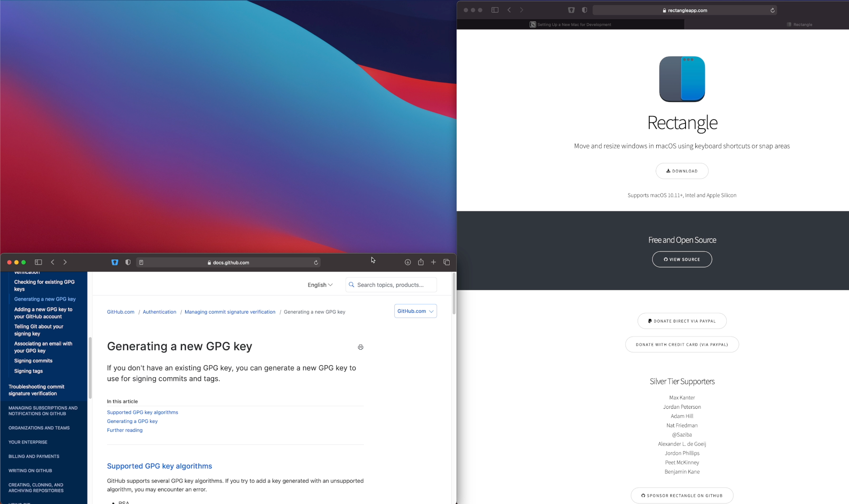Toggle Reader view icon in docs.github.com address bar
Image resolution: width=849 pixels, height=504 pixels.
(141, 263)
